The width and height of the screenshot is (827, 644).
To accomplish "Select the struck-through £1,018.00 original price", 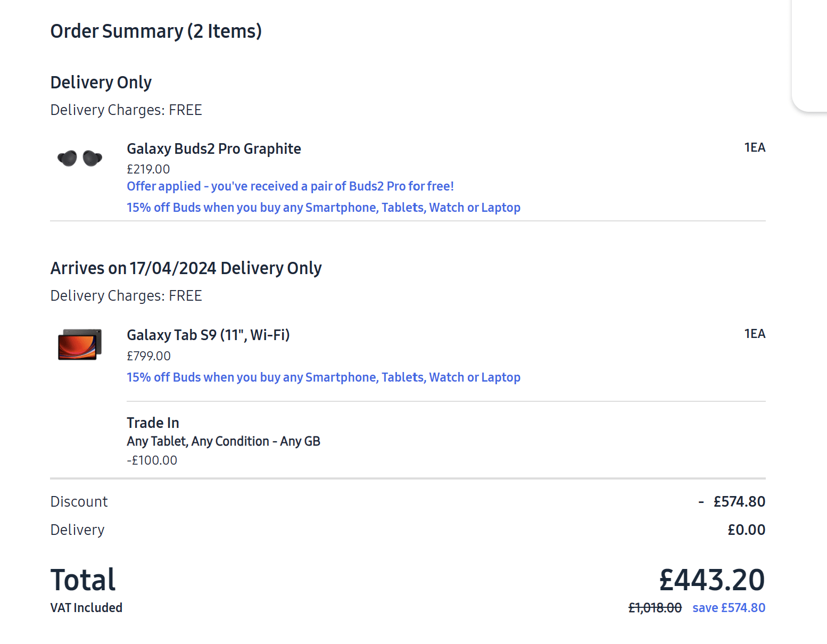I will [x=655, y=607].
